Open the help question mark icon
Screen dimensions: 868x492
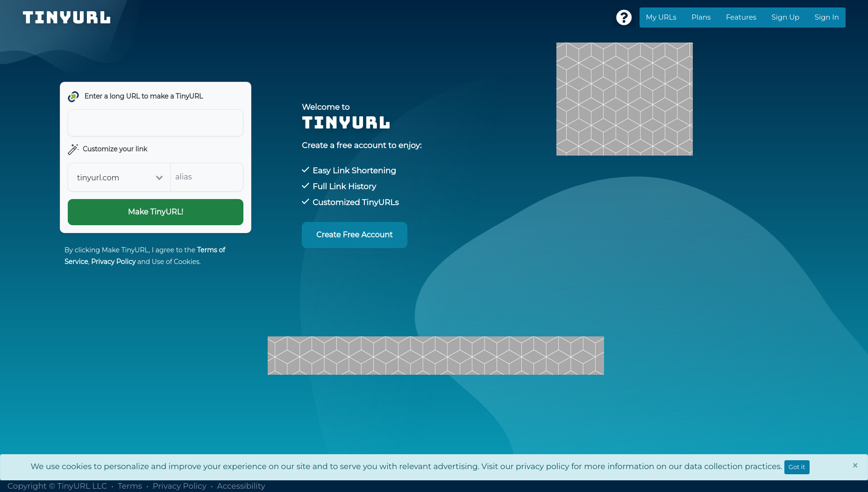[624, 17]
